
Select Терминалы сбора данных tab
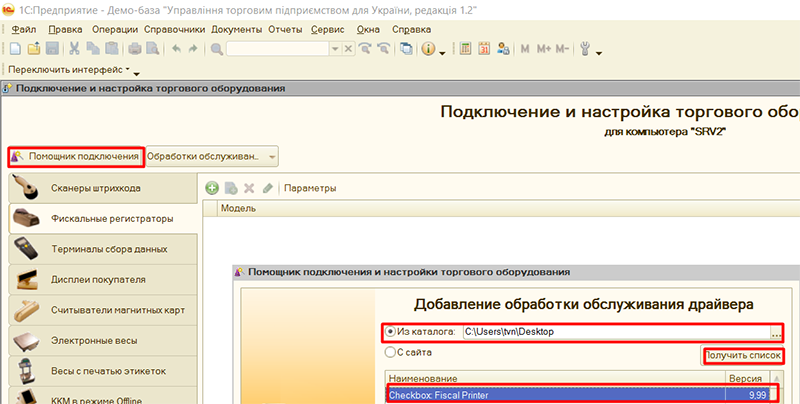pos(103,249)
